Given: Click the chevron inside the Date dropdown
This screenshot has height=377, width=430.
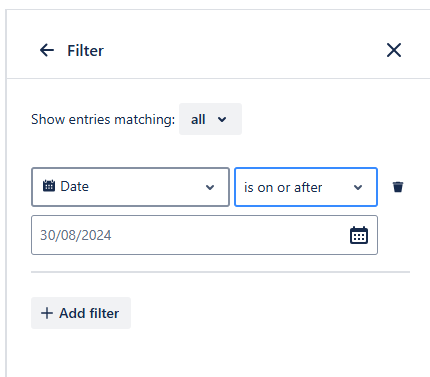Looking at the screenshot, I should 210,187.
